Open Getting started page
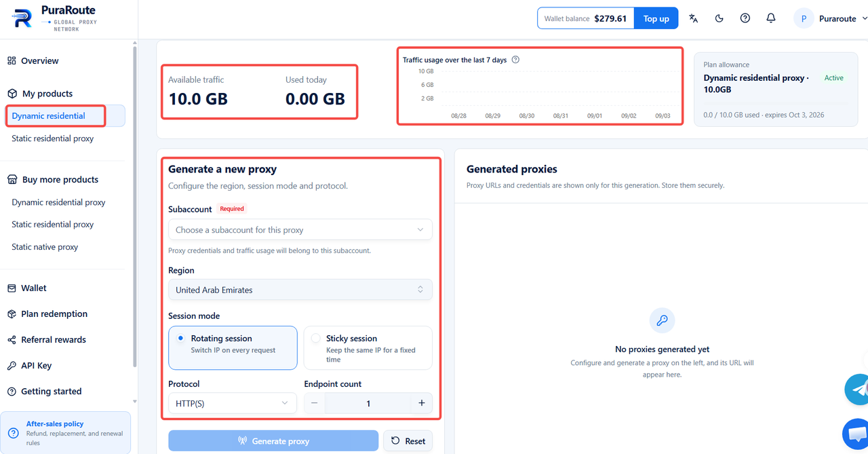Screen dimensions: 868x454 click(x=52, y=392)
